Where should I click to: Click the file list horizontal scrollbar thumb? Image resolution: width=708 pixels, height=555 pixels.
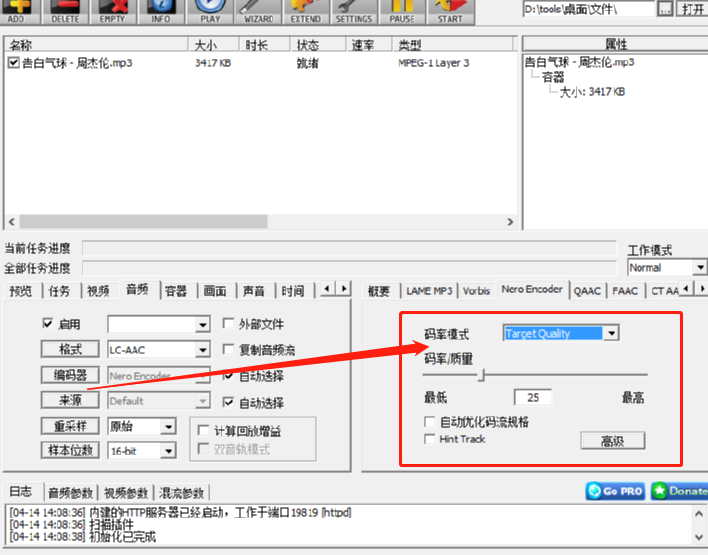coord(144,222)
